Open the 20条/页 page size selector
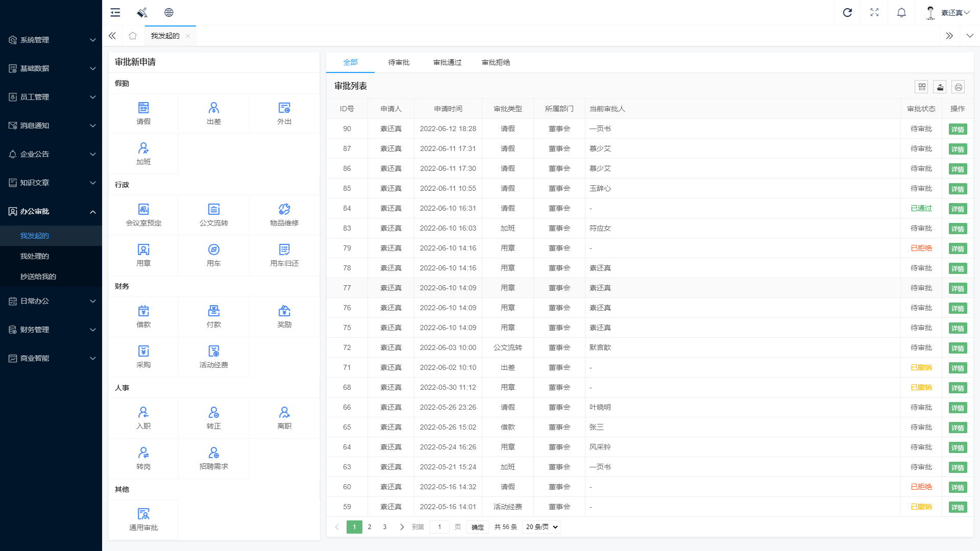Image resolution: width=980 pixels, height=551 pixels. (x=540, y=527)
